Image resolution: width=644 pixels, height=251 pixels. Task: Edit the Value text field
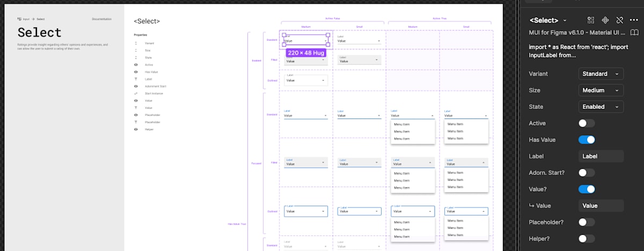(x=601, y=205)
